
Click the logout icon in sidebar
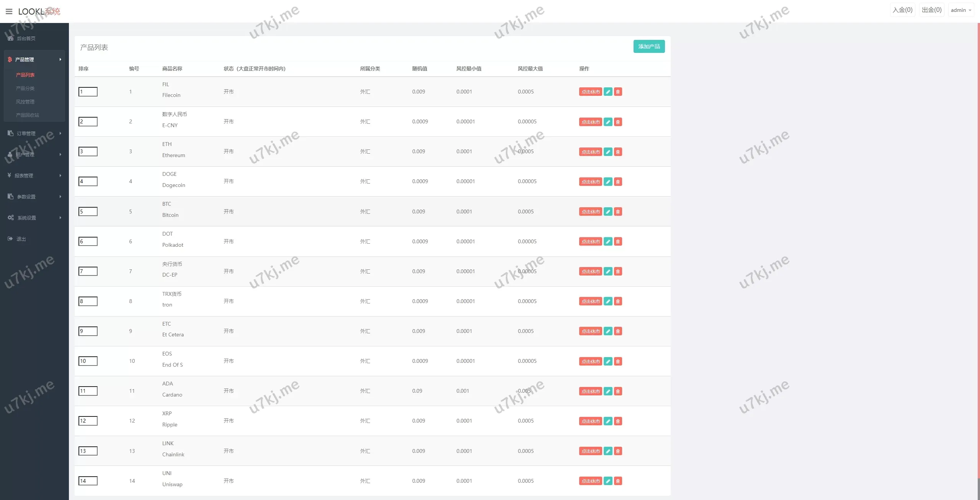click(10, 239)
